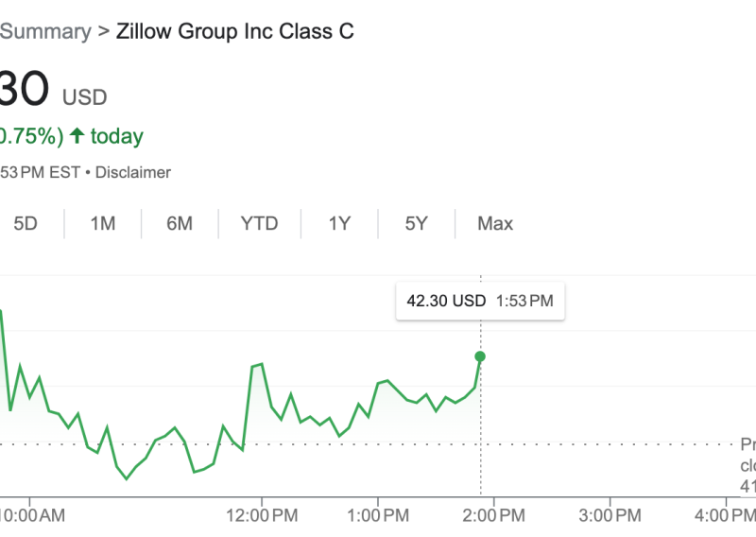Click the 4:00 PM axis label
This screenshot has height=537, width=756.
[x=724, y=515]
